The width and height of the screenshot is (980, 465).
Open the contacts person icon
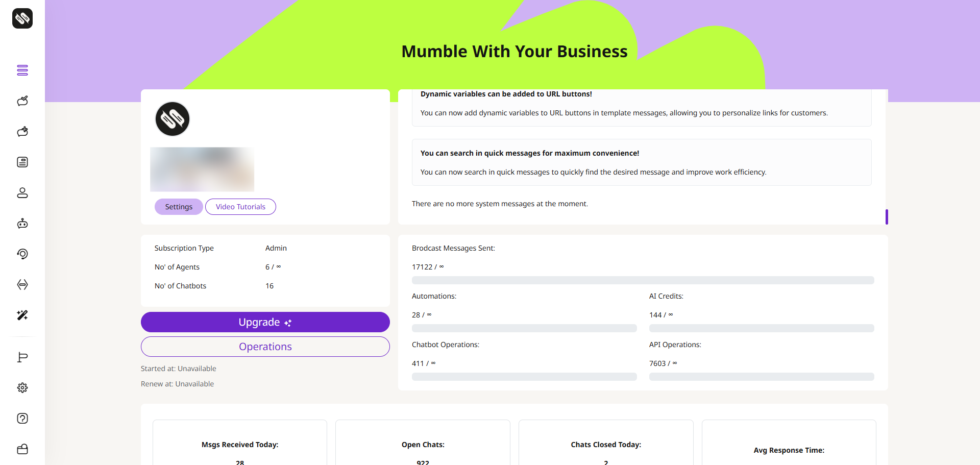click(x=22, y=193)
